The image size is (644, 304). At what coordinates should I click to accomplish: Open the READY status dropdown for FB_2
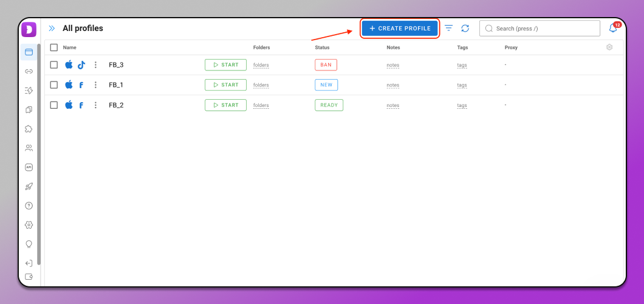(329, 105)
